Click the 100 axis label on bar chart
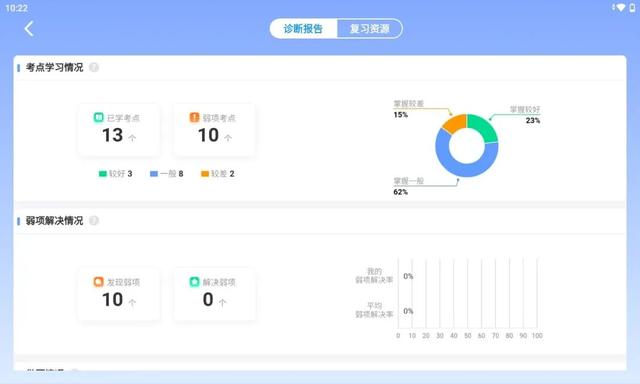The height and width of the screenshot is (384, 640). click(x=537, y=335)
